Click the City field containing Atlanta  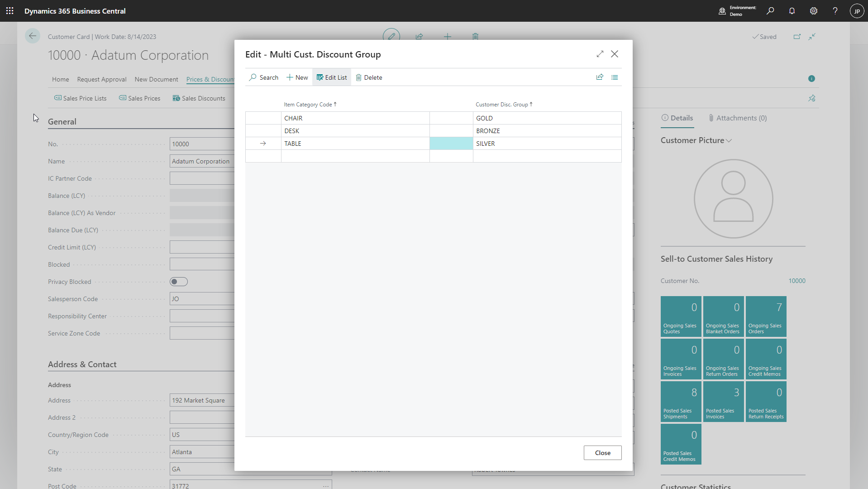[x=202, y=452]
